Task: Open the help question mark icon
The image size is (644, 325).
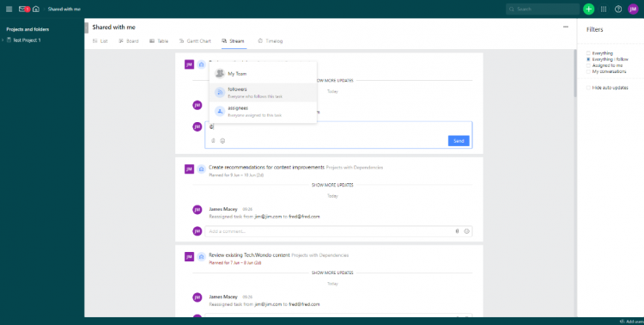Action: click(x=618, y=9)
